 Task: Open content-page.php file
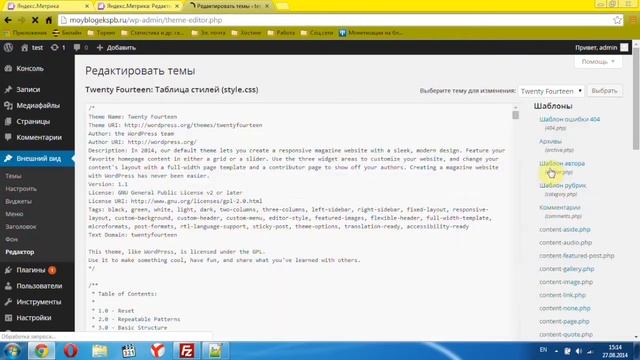564,321
